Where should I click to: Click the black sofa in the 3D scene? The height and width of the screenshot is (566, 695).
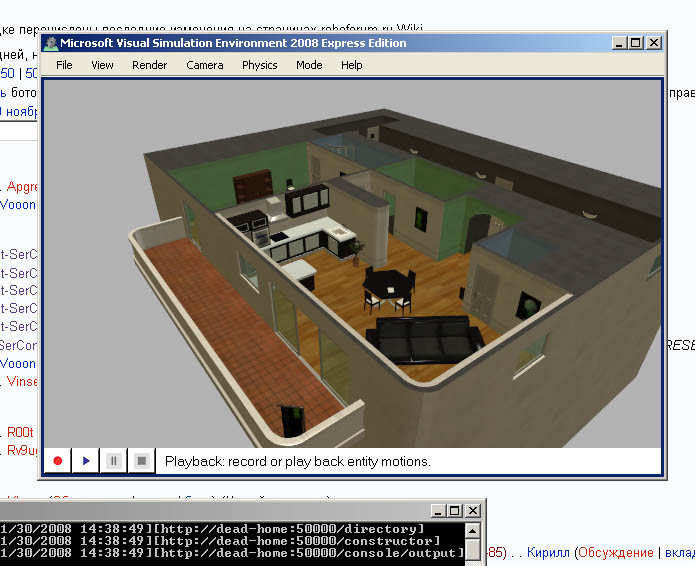click(x=425, y=339)
